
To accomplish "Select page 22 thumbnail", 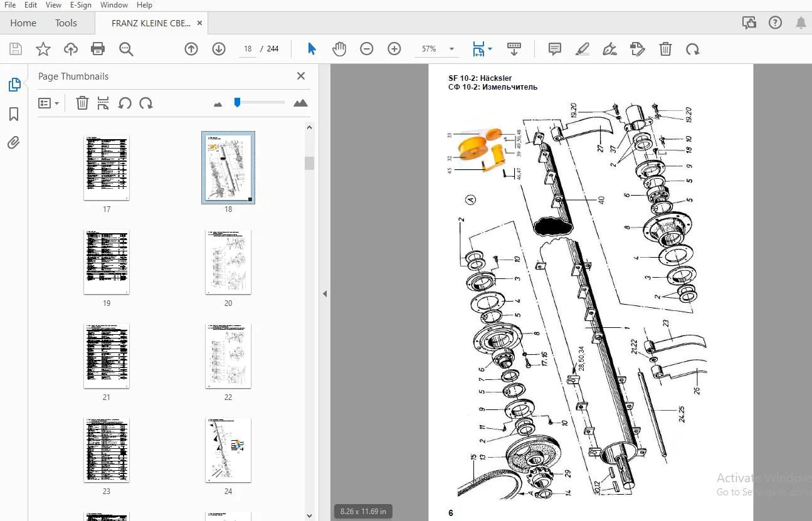I will 228,356.
